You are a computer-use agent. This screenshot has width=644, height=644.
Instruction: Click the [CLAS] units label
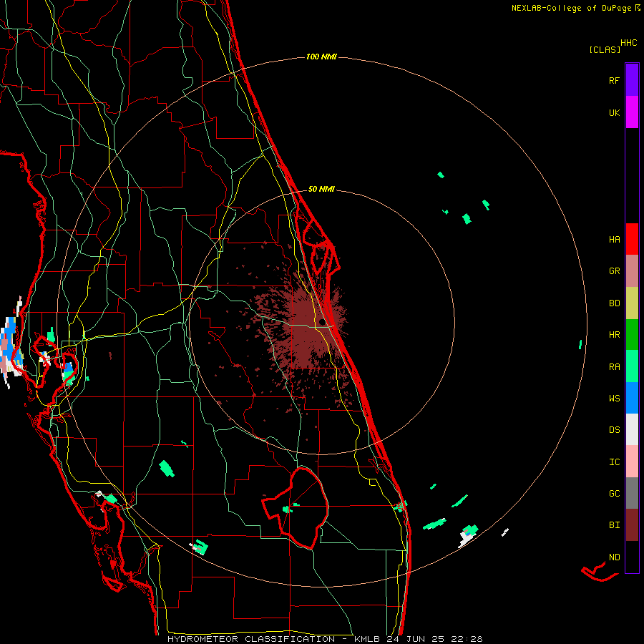pyautogui.click(x=605, y=49)
